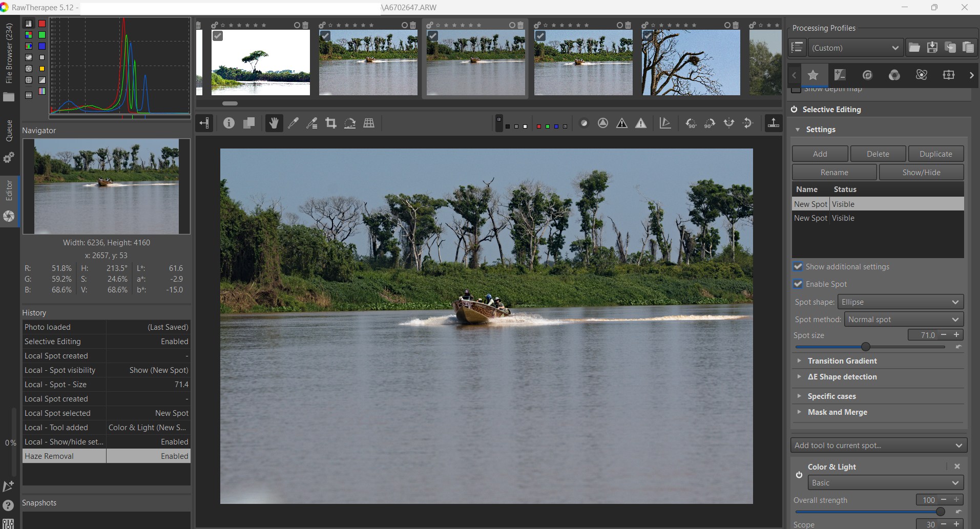This screenshot has width=980, height=529.
Task: Switch to the Queue tab
Action: click(9, 131)
